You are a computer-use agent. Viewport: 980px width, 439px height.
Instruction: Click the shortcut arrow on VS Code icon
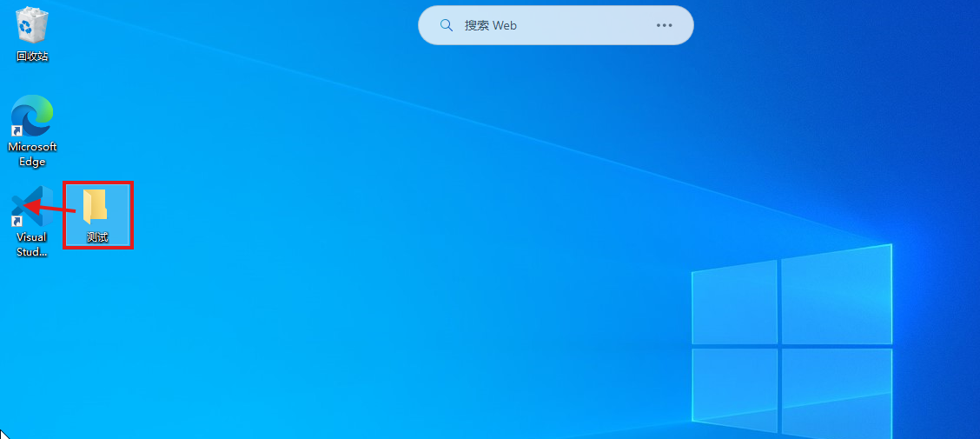pyautogui.click(x=16, y=222)
